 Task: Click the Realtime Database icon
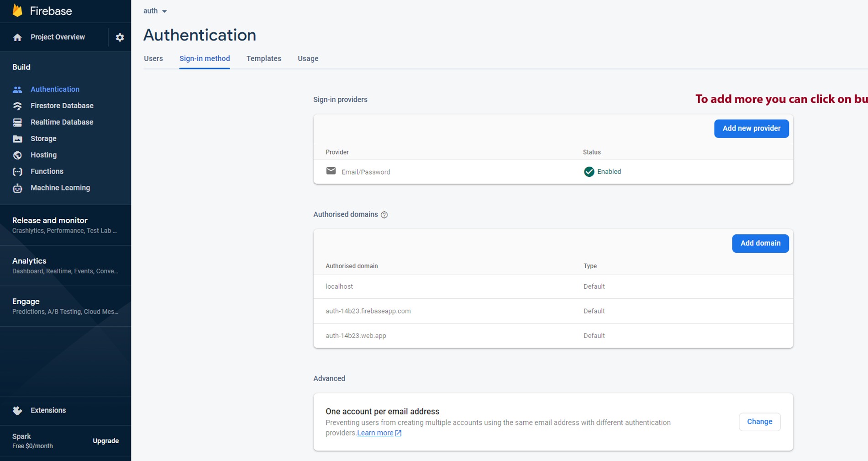(x=17, y=122)
